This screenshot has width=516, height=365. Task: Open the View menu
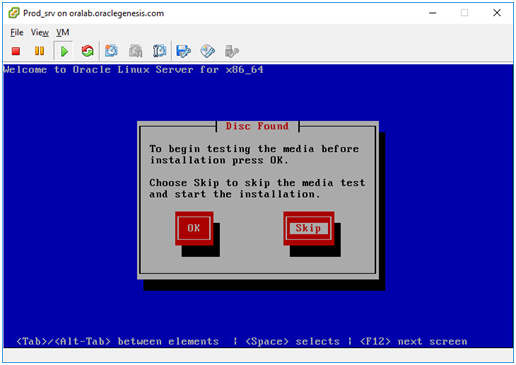click(x=40, y=33)
